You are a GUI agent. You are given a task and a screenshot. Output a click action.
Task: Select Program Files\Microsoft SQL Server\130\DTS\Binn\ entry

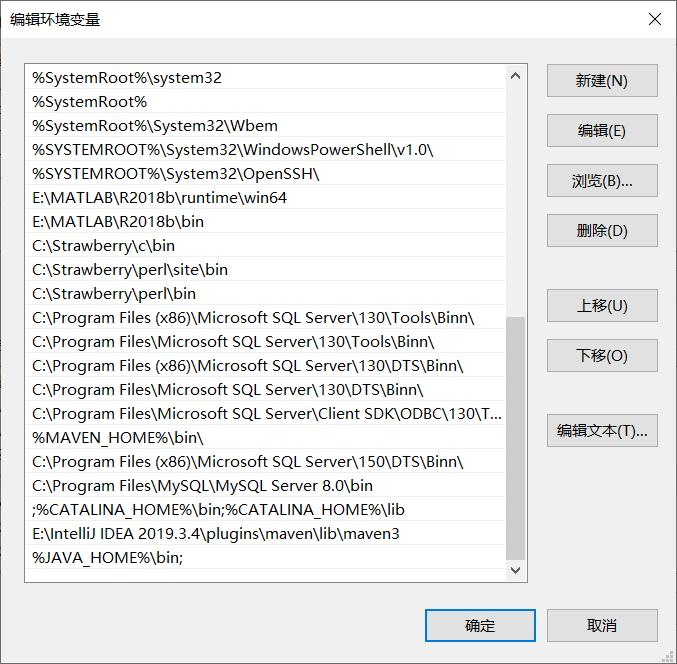[265, 389]
